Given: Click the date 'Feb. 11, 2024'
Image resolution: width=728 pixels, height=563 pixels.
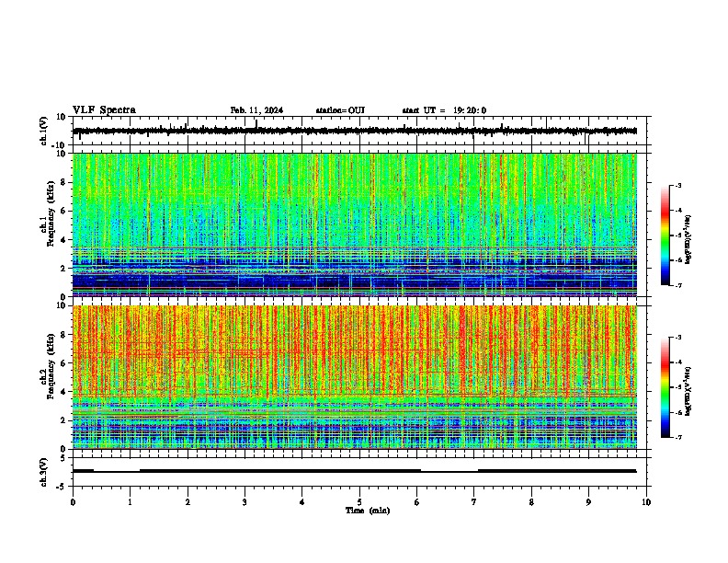Looking at the screenshot, I should click(256, 110).
